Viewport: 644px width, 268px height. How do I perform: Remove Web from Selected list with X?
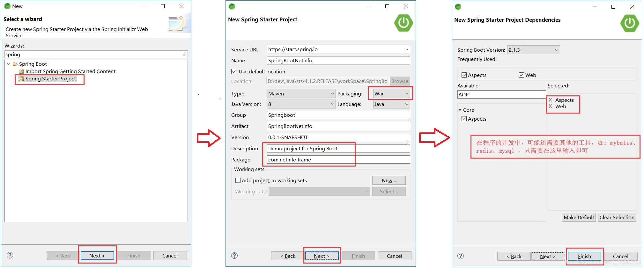[550, 106]
